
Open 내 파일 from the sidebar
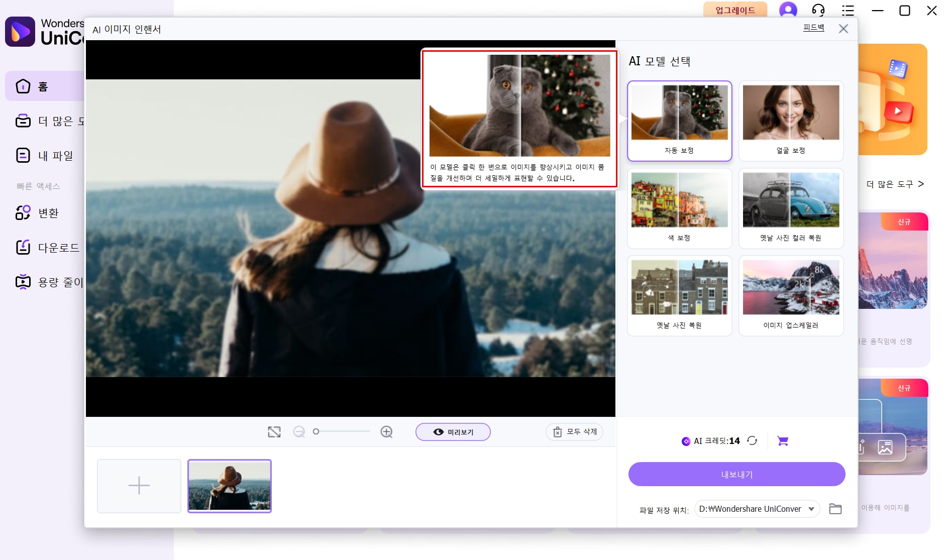(56, 155)
